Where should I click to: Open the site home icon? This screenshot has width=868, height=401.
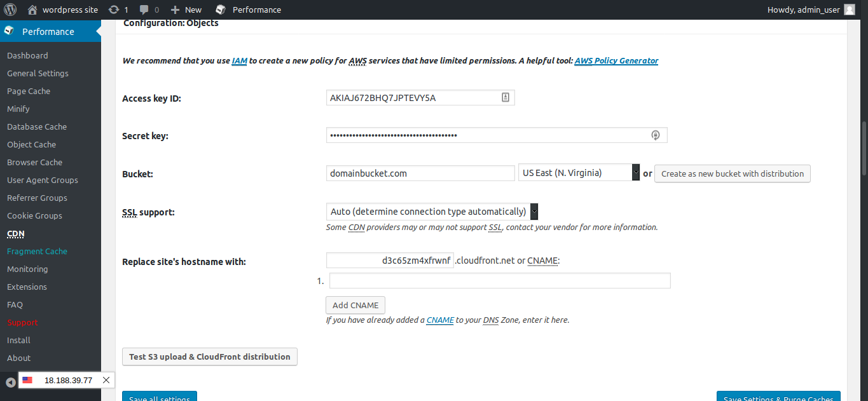pos(32,10)
